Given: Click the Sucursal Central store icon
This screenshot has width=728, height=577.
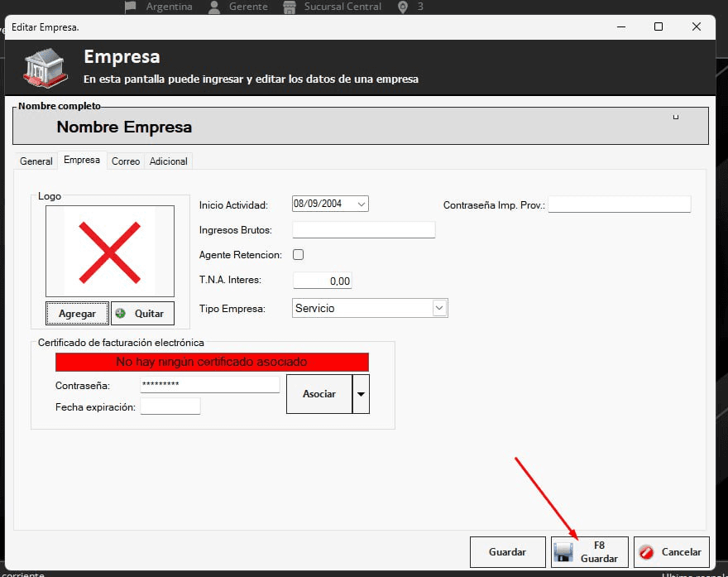Looking at the screenshot, I should [x=289, y=7].
